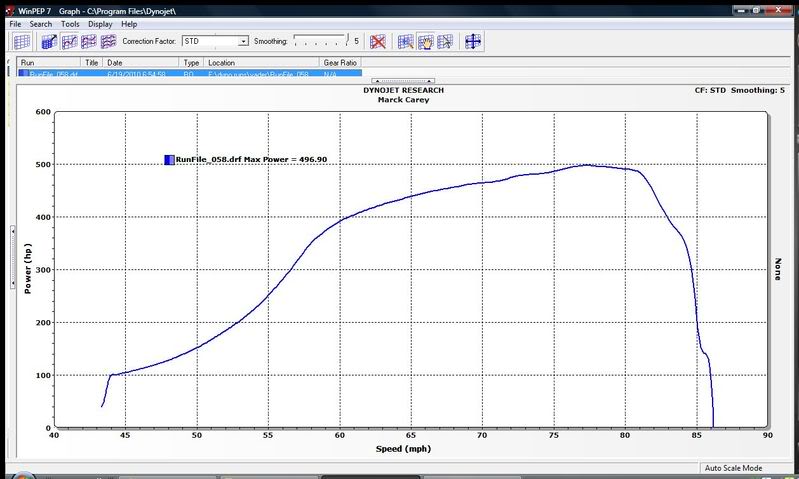The height and width of the screenshot is (479, 799).
Task: Click the RunFile_058.drf Max Power legend text
Action: [x=251, y=159]
